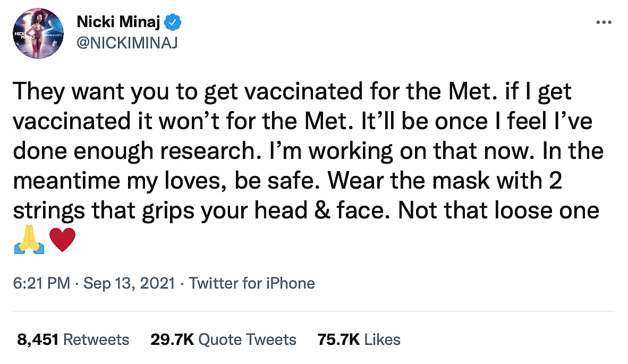628x364 pixels.
Task: Click the 75.7K like count number
Action: tap(339, 340)
